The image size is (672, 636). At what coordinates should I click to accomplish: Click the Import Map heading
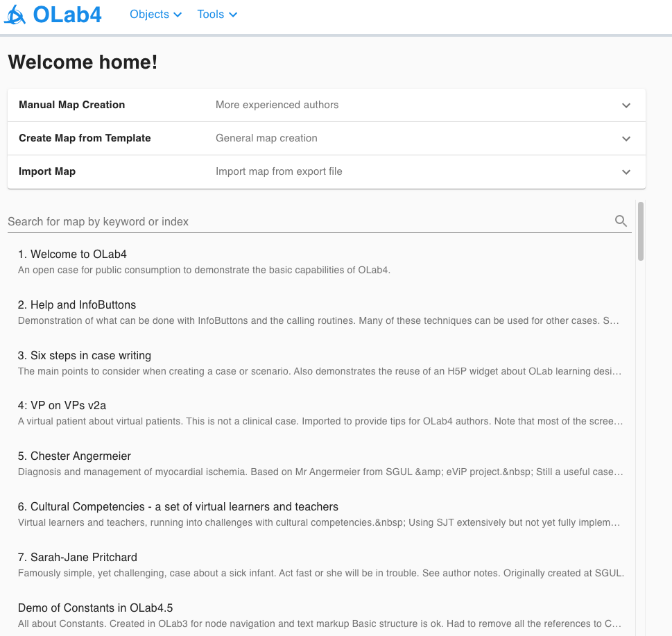point(47,171)
